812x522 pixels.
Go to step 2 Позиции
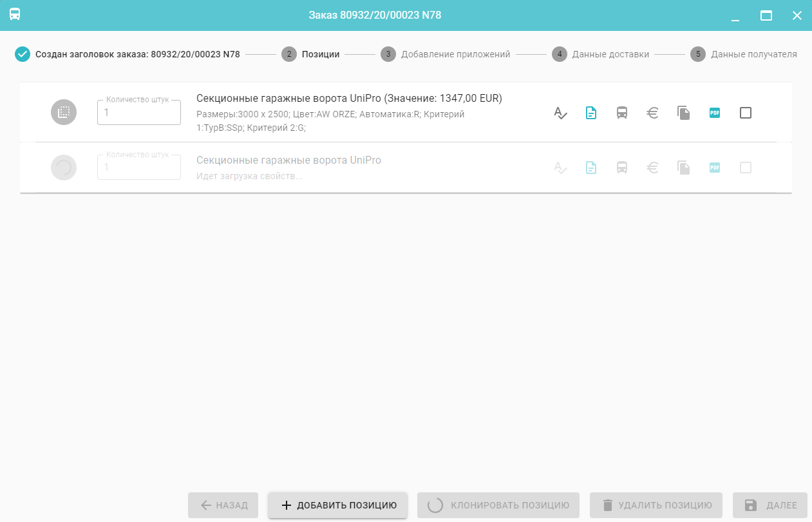pos(311,54)
